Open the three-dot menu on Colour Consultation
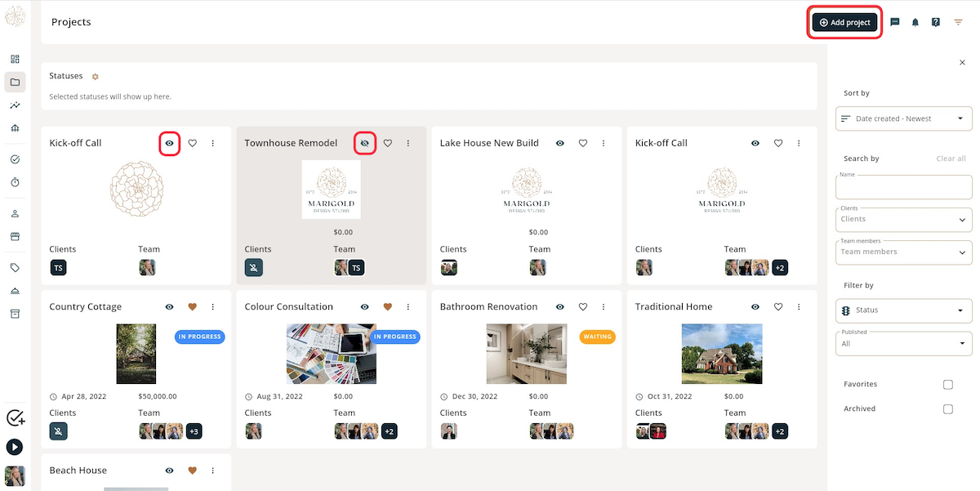Image resolution: width=980 pixels, height=491 pixels. 408,307
